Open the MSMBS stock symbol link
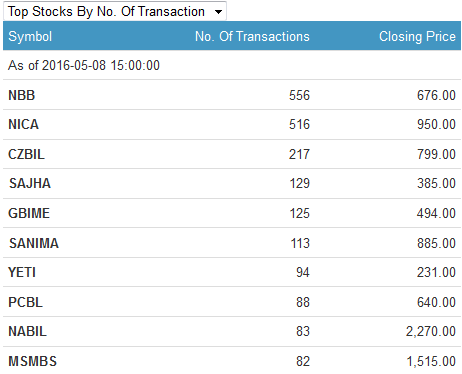The width and height of the screenshot is (462, 374). pos(32,361)
